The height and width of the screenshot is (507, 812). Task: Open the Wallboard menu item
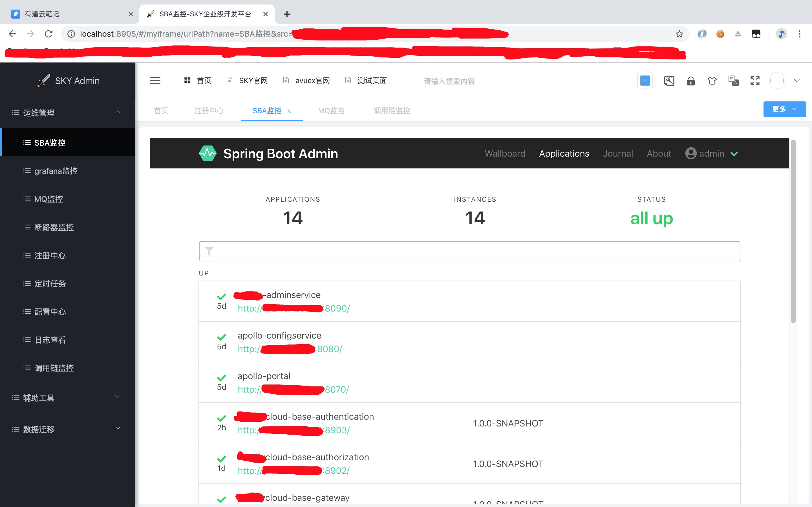point(505,154)
